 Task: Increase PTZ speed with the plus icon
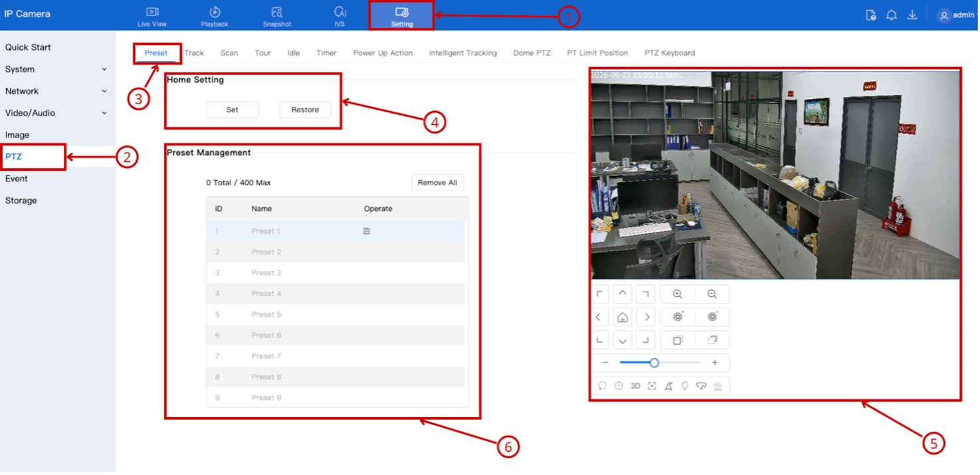point(715,363)
